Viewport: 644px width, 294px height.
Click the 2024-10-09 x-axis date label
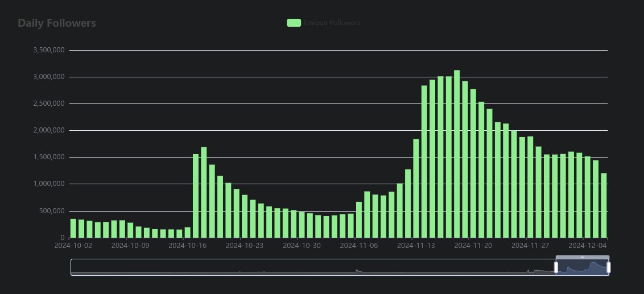tap(130, 246)
